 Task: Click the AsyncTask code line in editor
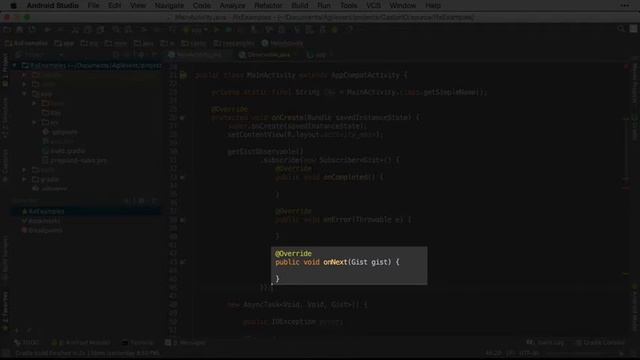click(297, 305)
